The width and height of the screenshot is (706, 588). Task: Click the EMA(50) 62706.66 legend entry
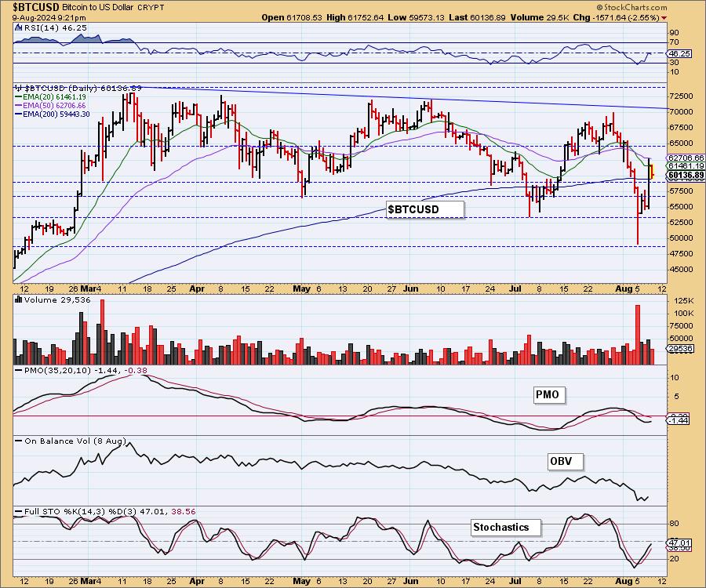[x=54, y=105]
